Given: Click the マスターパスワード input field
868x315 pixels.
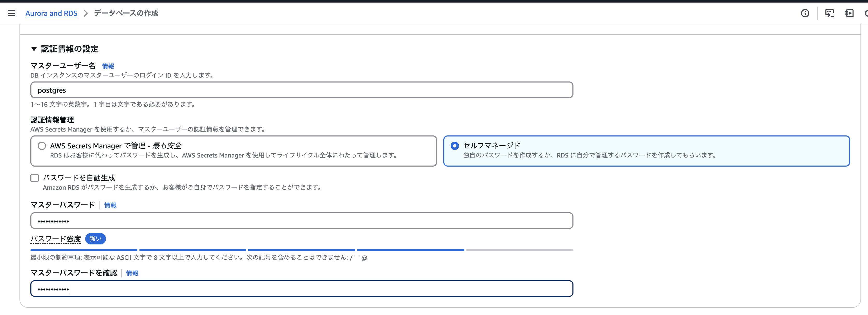Looking at the screenshot, I should pos(301,221).
